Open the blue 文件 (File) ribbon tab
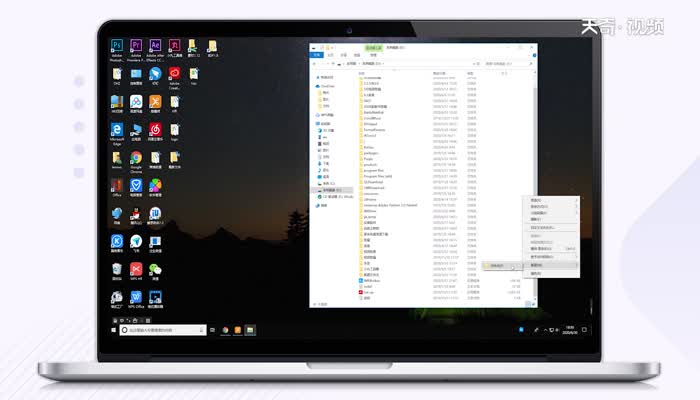Image resolution: width=700 pixels, height=400 pixels. tap(318, 55)
